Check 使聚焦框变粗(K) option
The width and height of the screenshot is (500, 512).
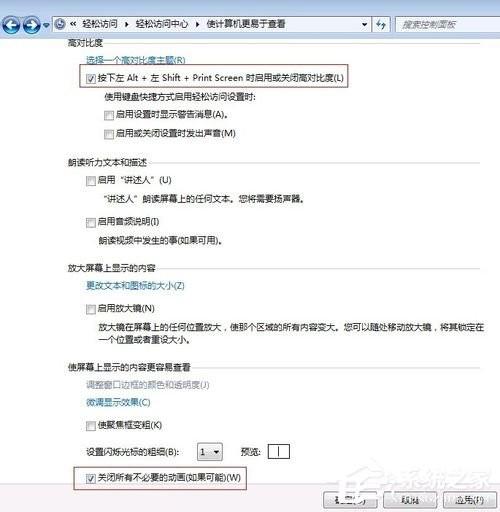[91, 426]
